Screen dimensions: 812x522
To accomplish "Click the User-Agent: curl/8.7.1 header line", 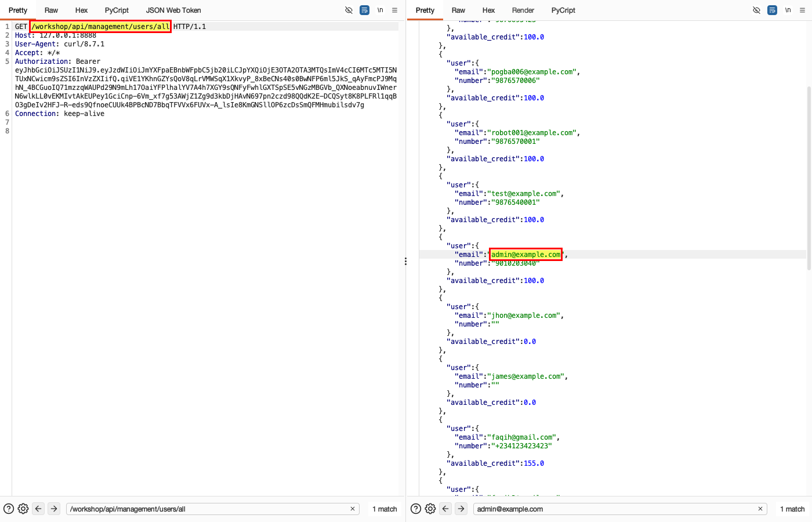I will [x=60, y=44].
